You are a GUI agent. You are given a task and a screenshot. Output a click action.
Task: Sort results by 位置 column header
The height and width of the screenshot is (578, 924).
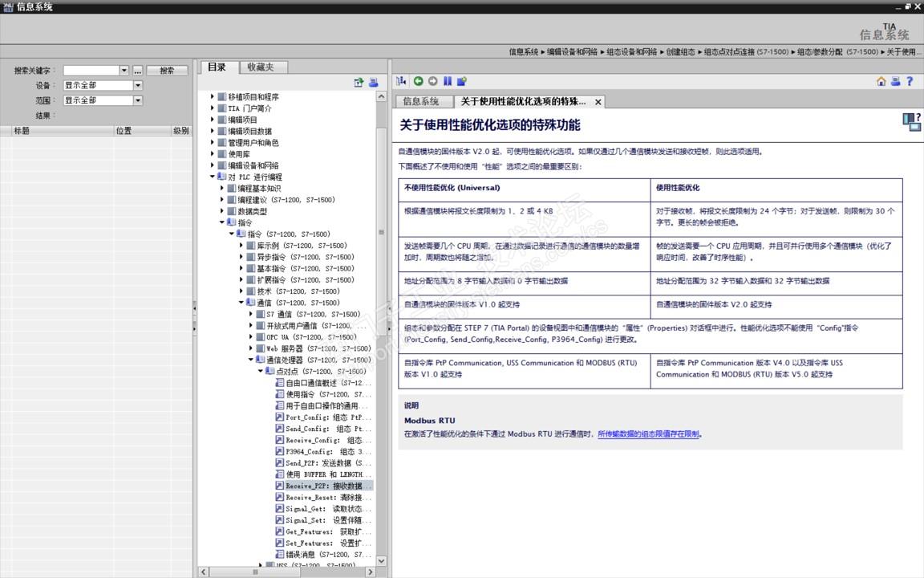[142, 131]
